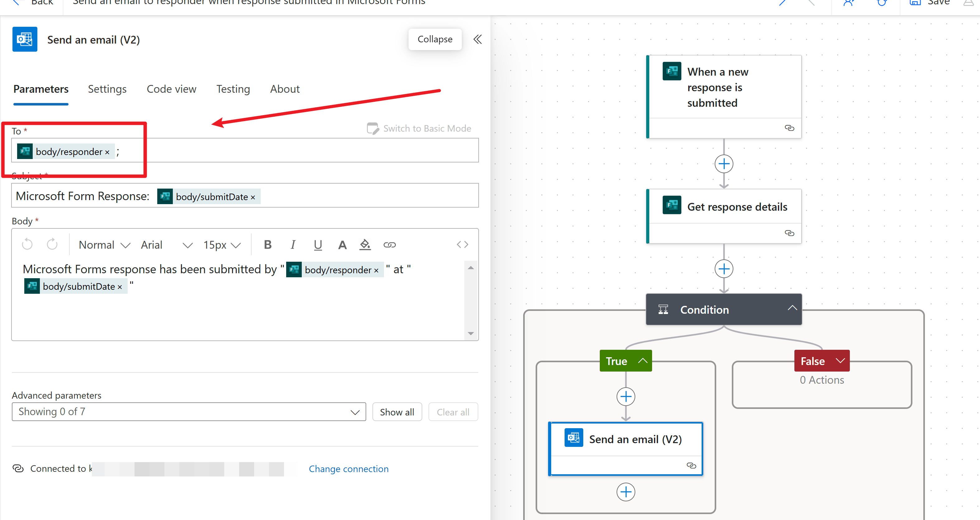Toggle underline formatting in body editor
Screen dimensions: 980x520
click(318, 245)
